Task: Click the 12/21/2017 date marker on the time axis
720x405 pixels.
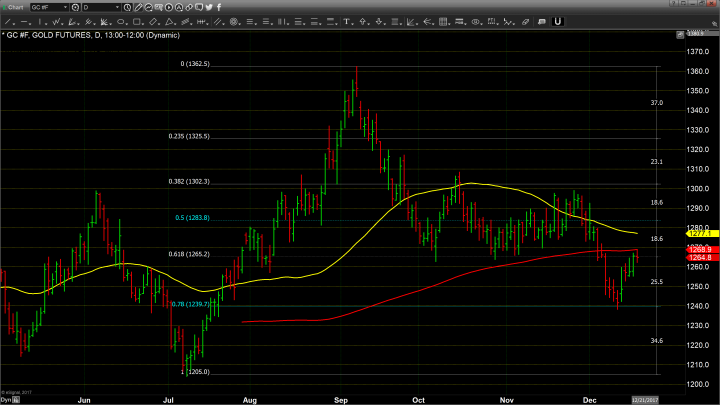Action: [640, 399]
